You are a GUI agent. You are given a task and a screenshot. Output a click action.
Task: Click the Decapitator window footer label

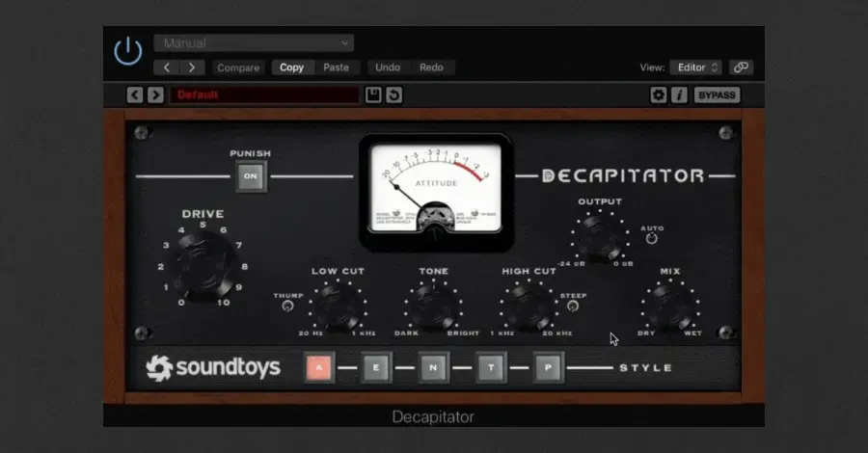point(433,416)
